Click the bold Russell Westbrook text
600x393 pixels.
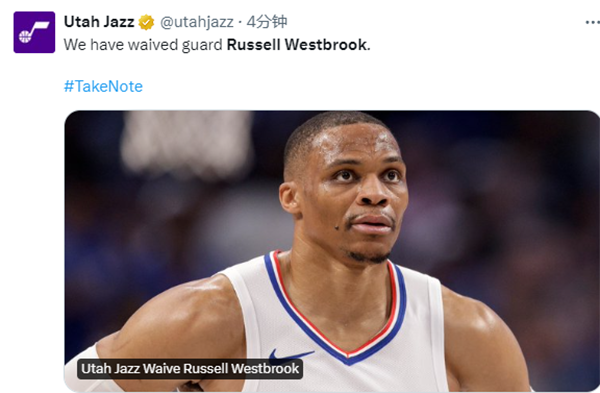(x=297, y=45)
